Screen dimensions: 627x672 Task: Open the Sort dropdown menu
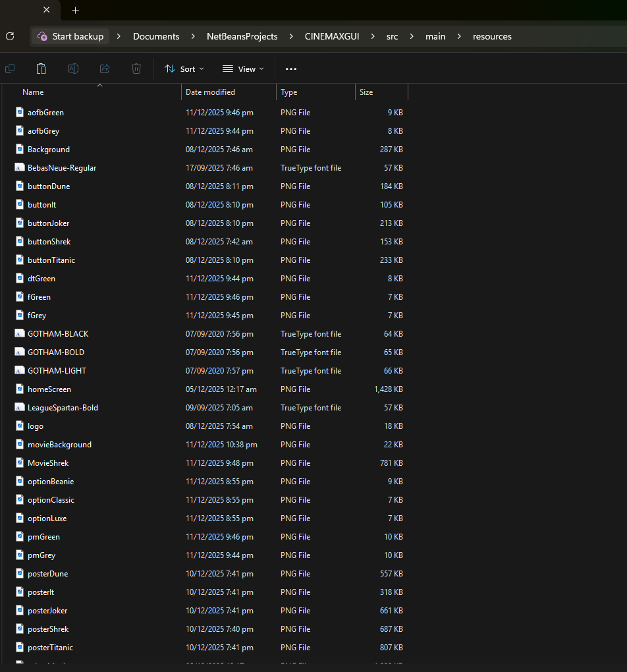(184, 69)
